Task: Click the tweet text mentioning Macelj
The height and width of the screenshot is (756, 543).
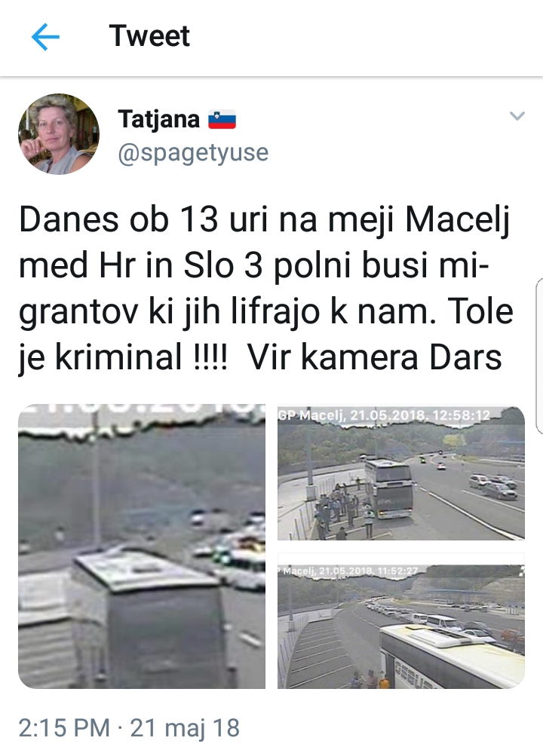Action: pyautogui.click(x=265, y=289)
